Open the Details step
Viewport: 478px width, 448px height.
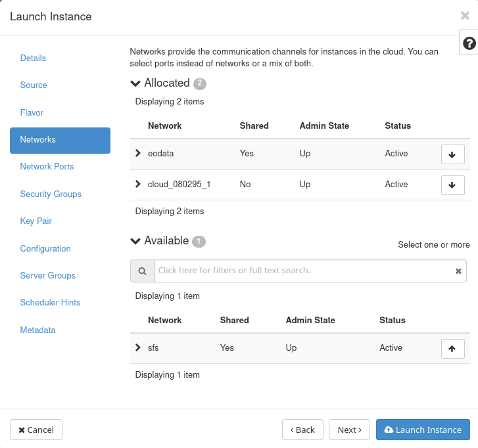pyautogui.click(x=33, y=58)
